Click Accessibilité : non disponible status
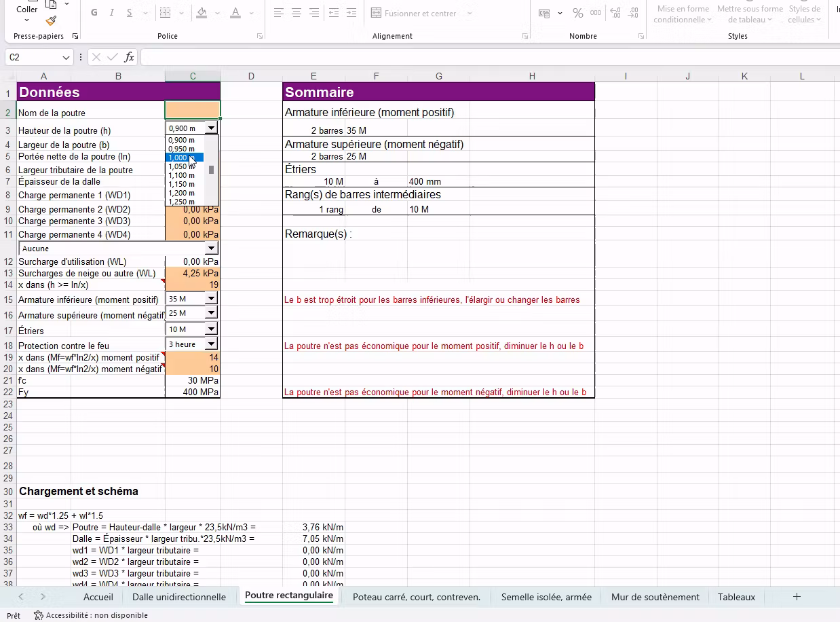The width and height of the screenshot is (840, 622). (91, 615)
